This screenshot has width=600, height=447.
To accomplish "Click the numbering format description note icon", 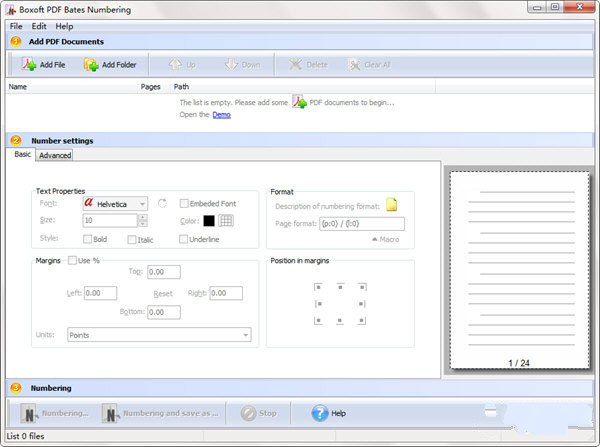I will click(x=392, y=205).
